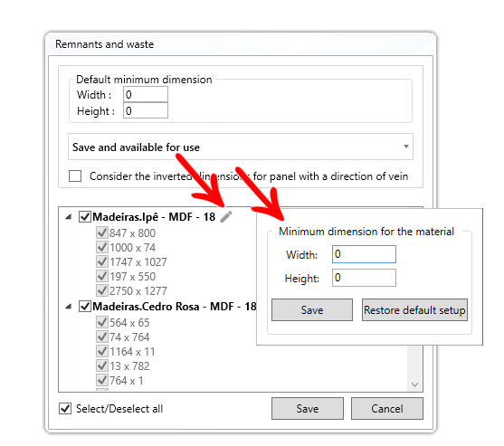Collapse the Madeiras.Ipê tree node

pos(68,217)
